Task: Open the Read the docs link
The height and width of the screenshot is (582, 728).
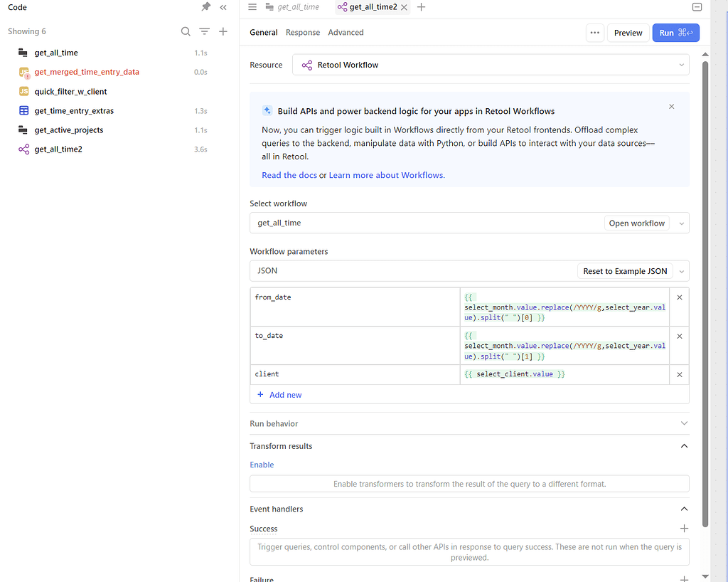Action: click(289, 174)
